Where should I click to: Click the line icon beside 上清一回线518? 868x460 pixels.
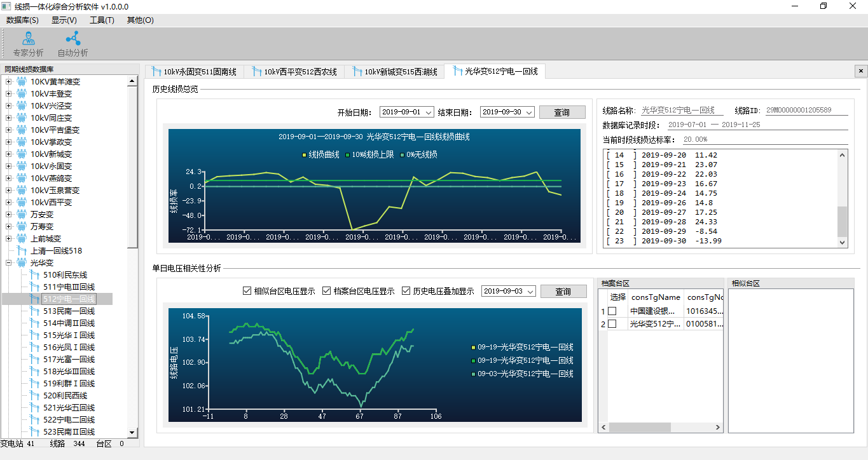point(22,250)
